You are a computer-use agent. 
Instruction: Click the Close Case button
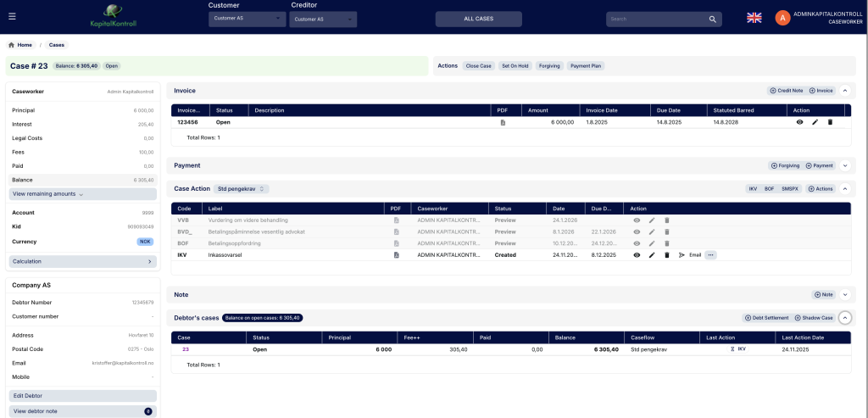pyautogui.click(x=478, y=66)
